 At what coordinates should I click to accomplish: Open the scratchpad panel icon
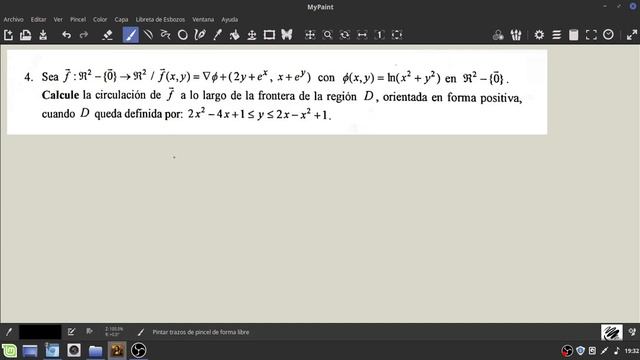point(573,35)
